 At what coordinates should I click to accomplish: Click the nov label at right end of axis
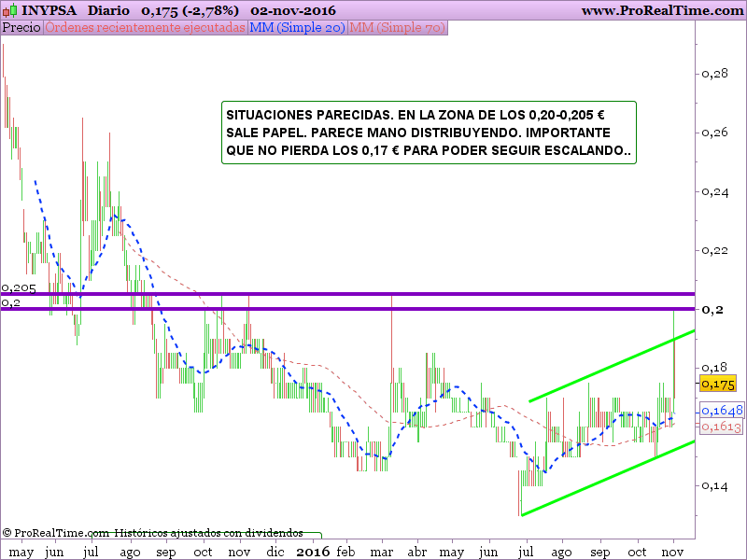click(672, 553)
